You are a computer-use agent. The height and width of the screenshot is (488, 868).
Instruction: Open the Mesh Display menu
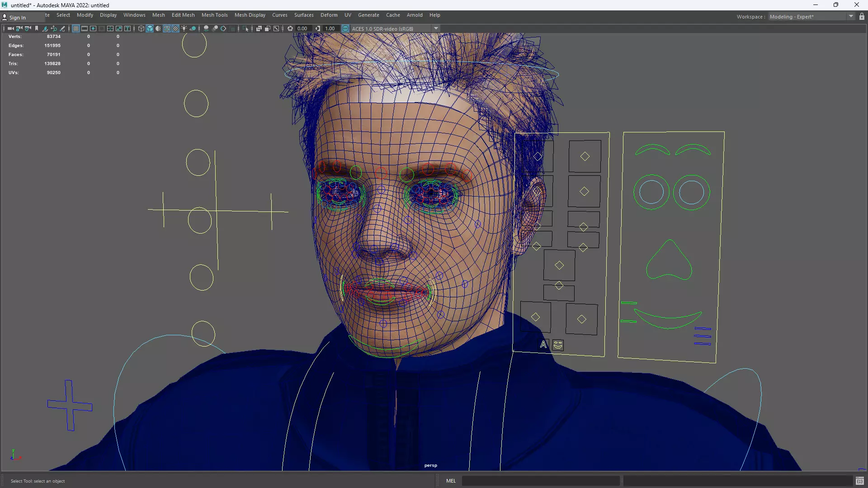coord(250,15)
